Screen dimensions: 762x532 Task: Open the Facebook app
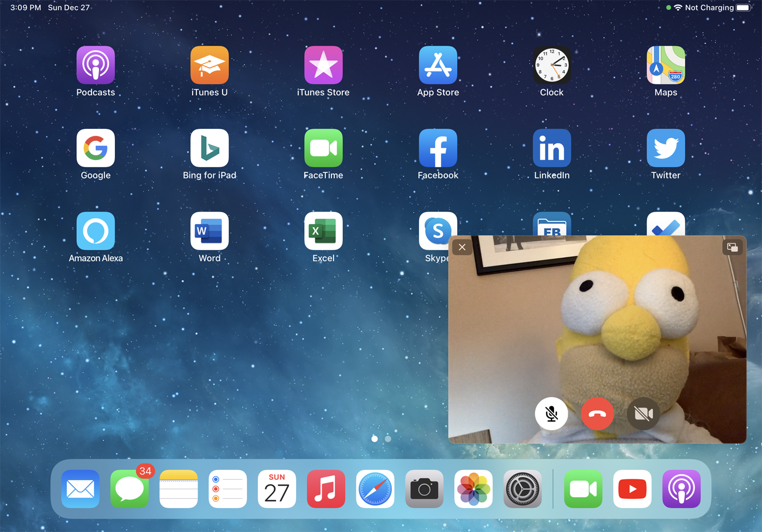click(x=438, y=148)
